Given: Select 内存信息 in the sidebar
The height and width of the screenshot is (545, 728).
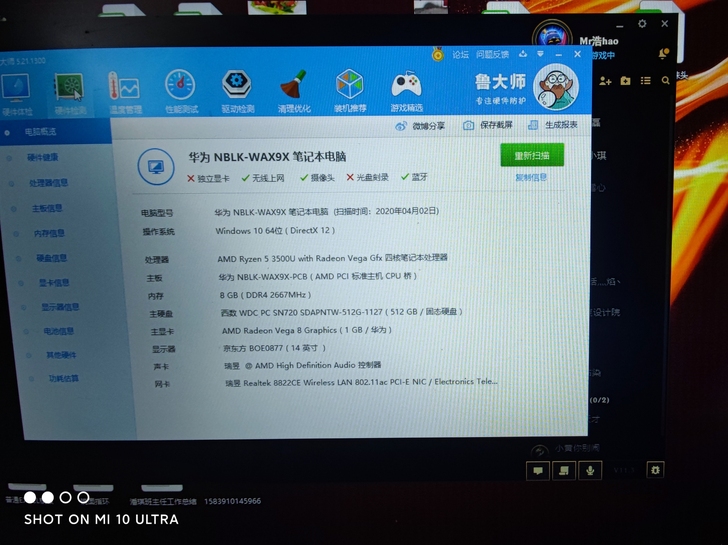Looking at the screenshot, I should pos(49,233).
